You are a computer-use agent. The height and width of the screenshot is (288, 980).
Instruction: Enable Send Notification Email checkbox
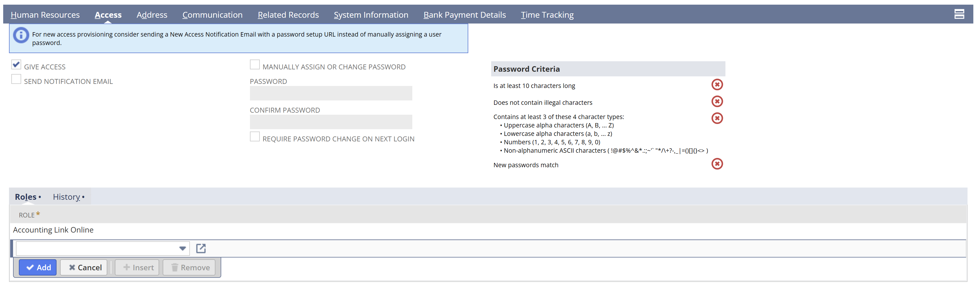click(16, 79)
